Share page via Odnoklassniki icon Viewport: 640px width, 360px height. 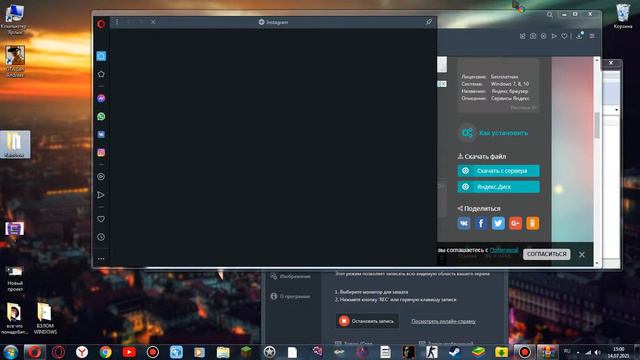(x=532, y=223)
